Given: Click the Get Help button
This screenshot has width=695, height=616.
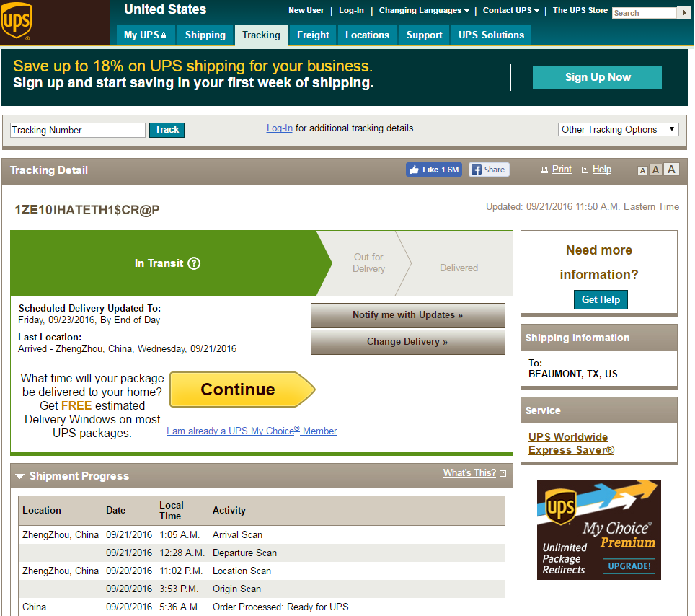Looking at the screenshot, I should coord(601,300).
